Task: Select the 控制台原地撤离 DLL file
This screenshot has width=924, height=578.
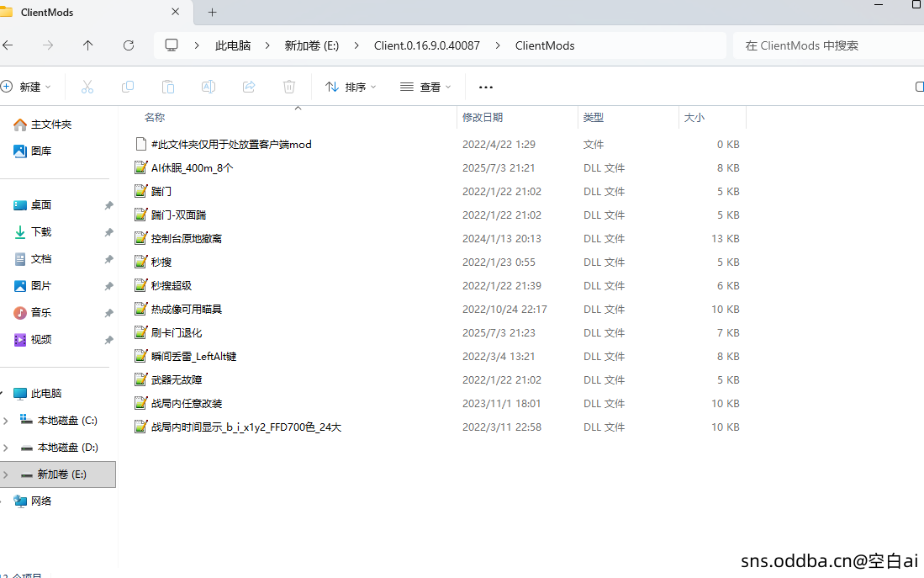Action: 186,239
